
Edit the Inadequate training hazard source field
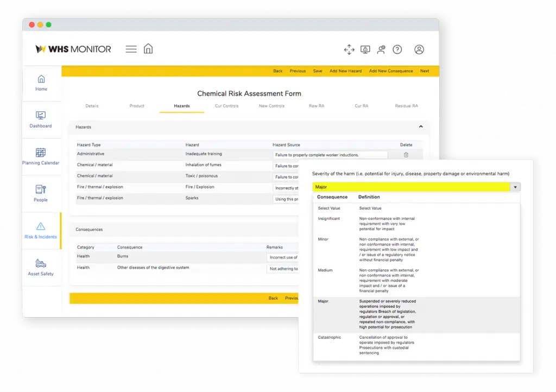tap(330, 155)
